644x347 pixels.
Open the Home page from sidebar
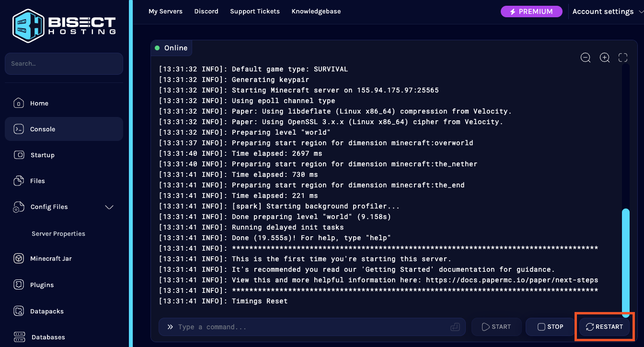(39, 103)
